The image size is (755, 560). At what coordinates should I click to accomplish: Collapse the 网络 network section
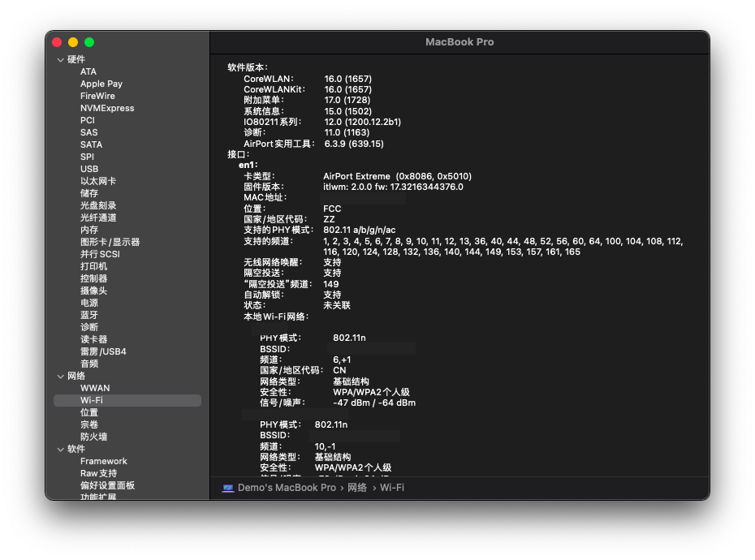[60, 376]
